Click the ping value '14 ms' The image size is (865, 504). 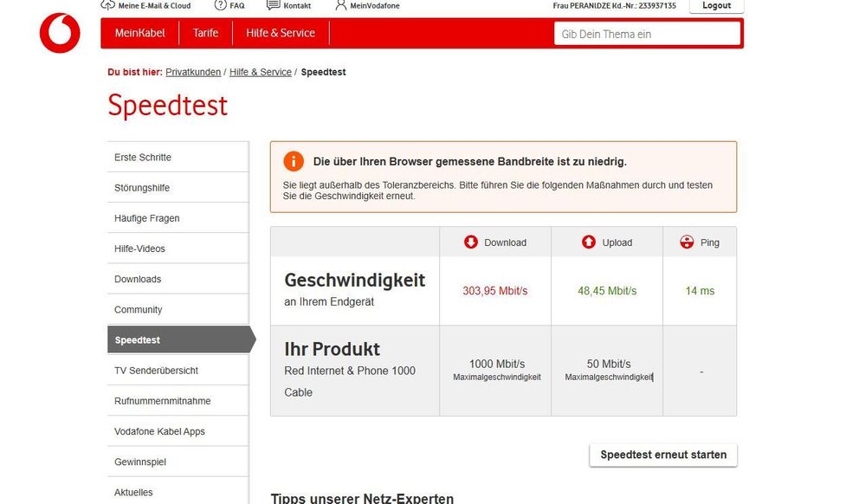[x=700, y=291]
